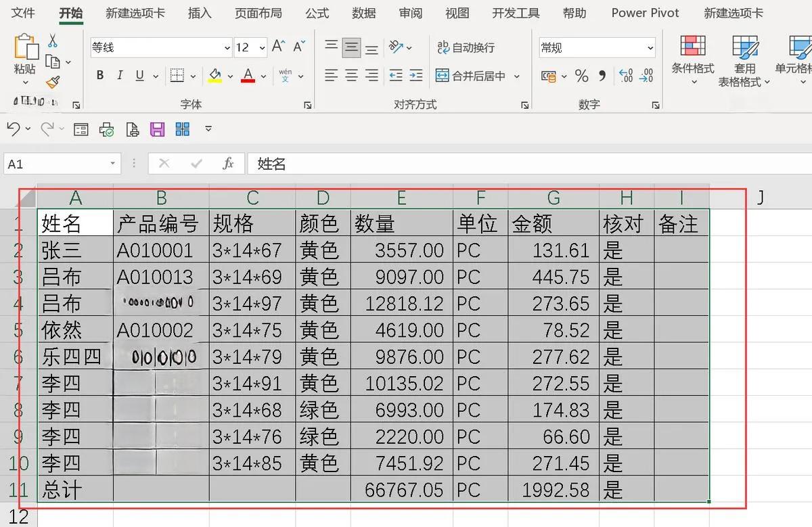
Task: Switch to the 审阅 tab
Action: pos(411,13)
